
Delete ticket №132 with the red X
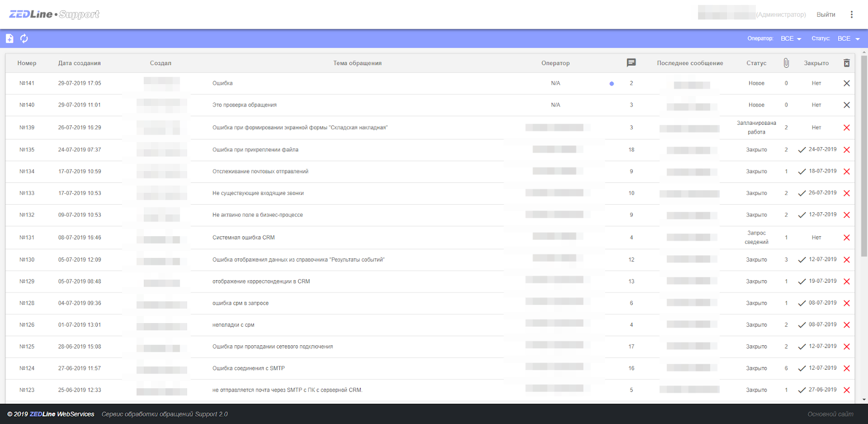846,215
